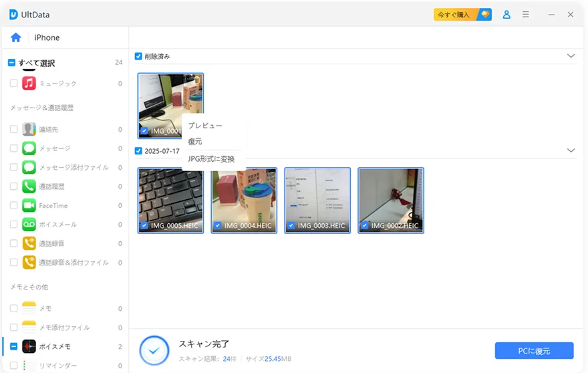Open the hamburger menu icon
Screen dimensions: 588x373
click(x=526, y=15)
